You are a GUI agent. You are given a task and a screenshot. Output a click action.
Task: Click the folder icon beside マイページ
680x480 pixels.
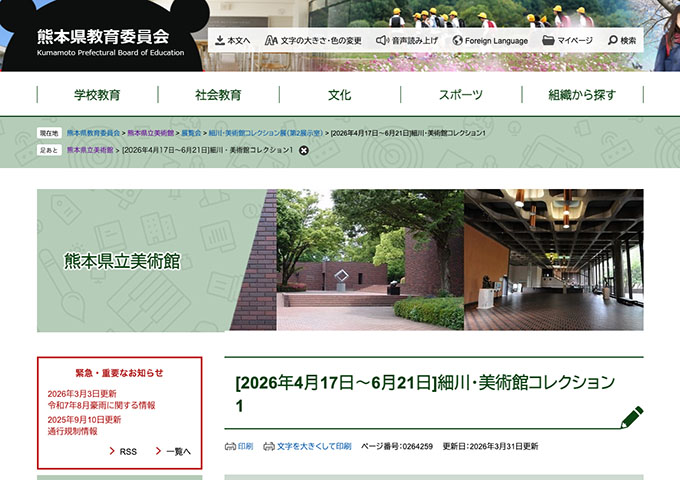click(x=548, y=40)
